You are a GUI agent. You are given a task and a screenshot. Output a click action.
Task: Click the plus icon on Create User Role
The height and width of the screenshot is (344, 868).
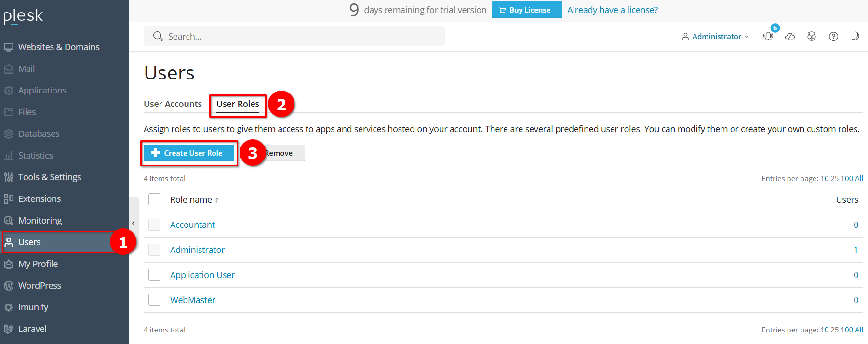(x=155, y=153)
